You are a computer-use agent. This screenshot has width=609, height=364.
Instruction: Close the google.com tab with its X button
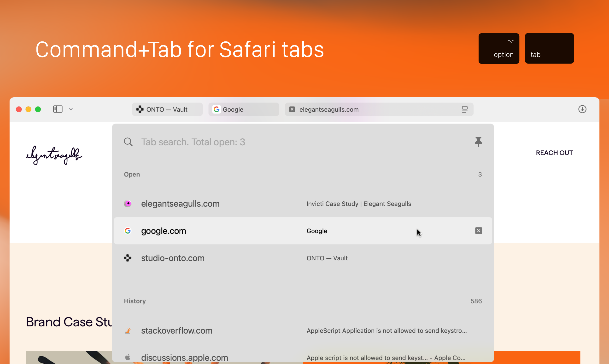pyautogui.click(x=478, y=231)
